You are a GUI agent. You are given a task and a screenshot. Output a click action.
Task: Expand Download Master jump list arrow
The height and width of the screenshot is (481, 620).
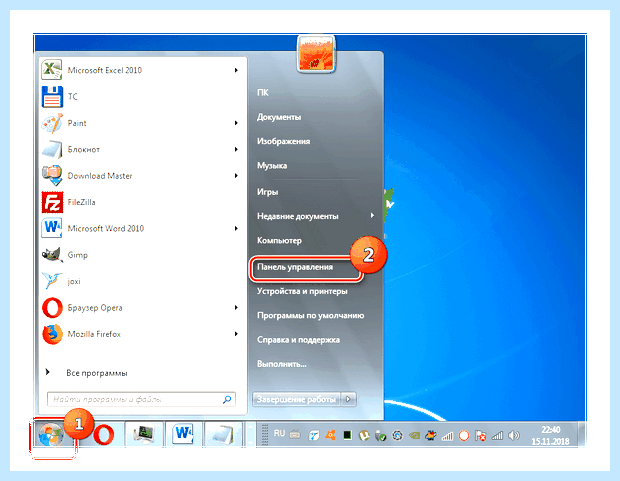click(236, 176)
